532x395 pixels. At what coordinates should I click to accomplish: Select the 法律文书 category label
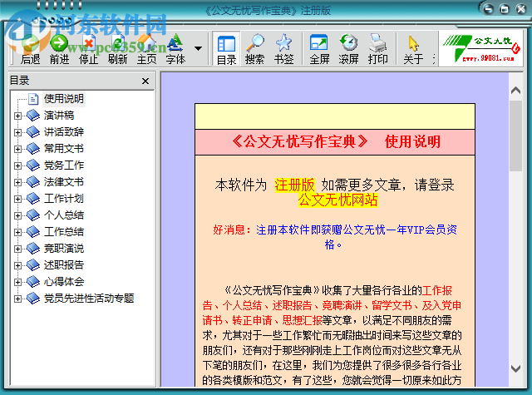point(64,182)
